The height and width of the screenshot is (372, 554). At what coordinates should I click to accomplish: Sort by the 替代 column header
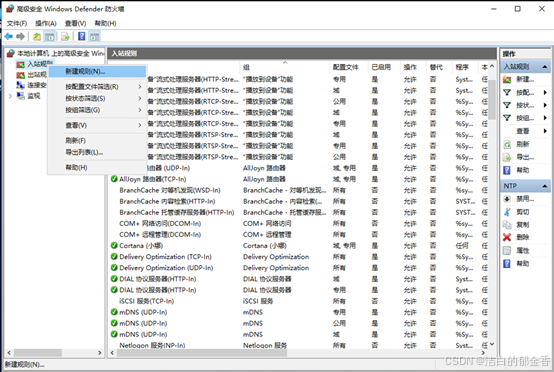pyautogui.click(x=439, y=67)
